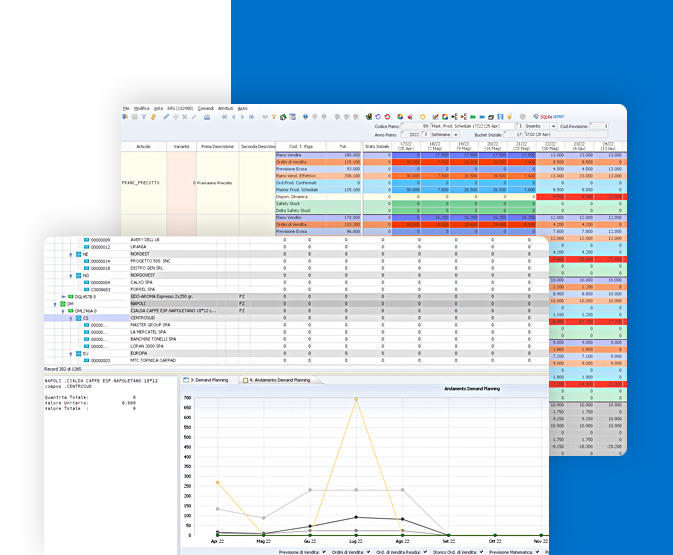Click the orange circular reload icon
The height and width of the screenshot is (555, 673).
(x=422, y=117)
